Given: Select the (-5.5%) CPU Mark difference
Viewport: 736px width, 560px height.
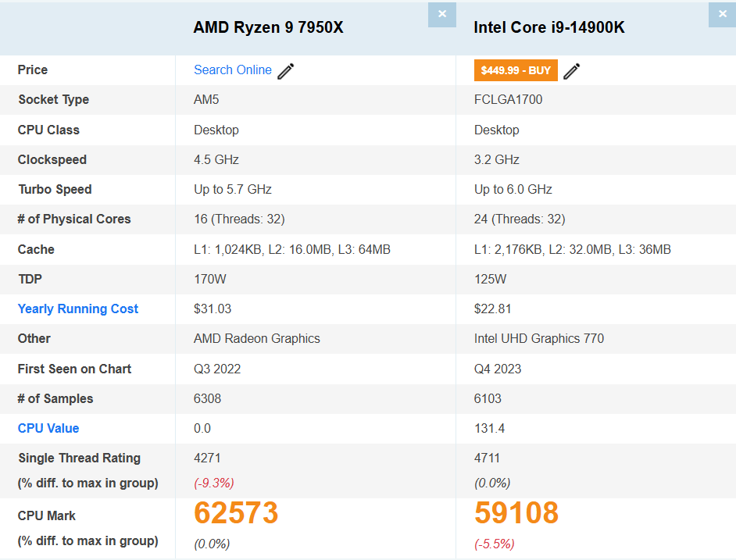Looking at the screenshot, I should [x=495, y=544].
